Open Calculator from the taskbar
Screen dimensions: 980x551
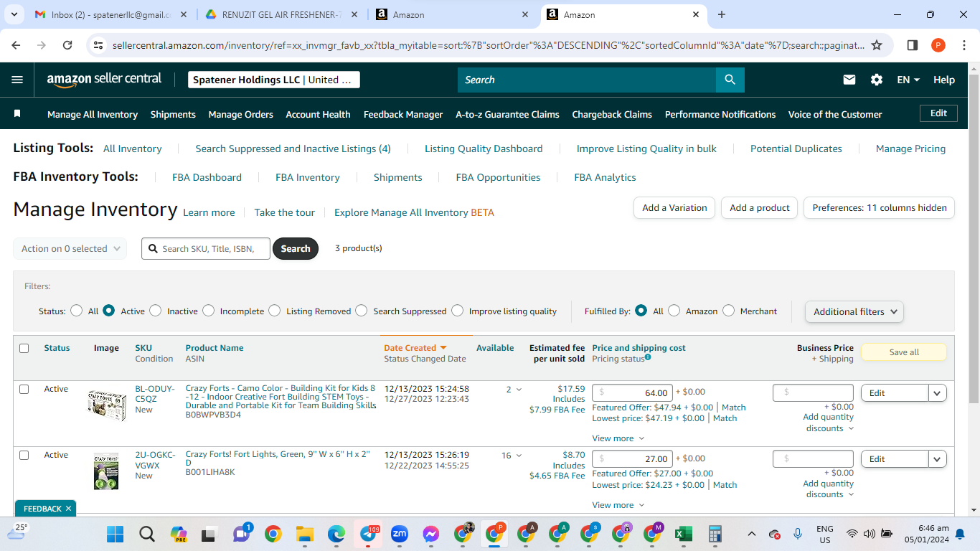coord(715,534)
